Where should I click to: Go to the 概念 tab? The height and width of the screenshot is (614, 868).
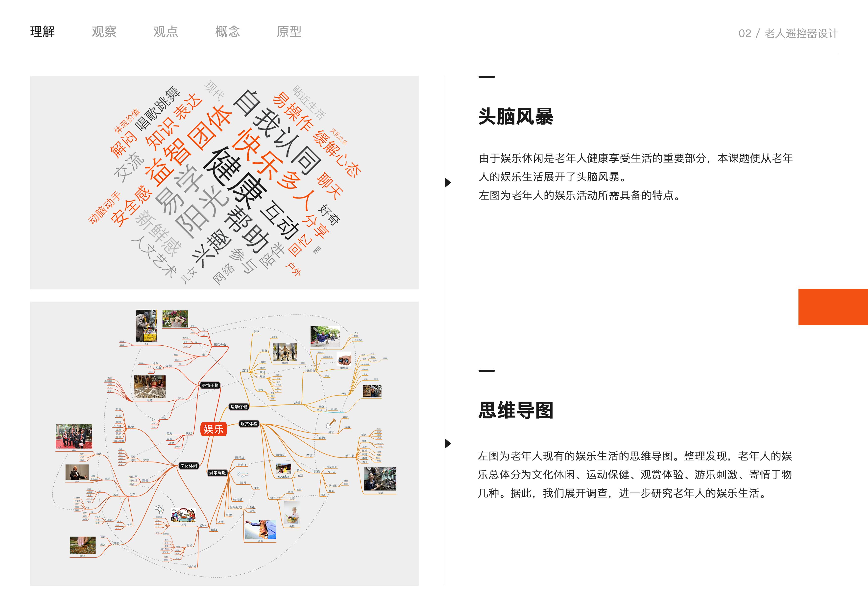(227, 31)
